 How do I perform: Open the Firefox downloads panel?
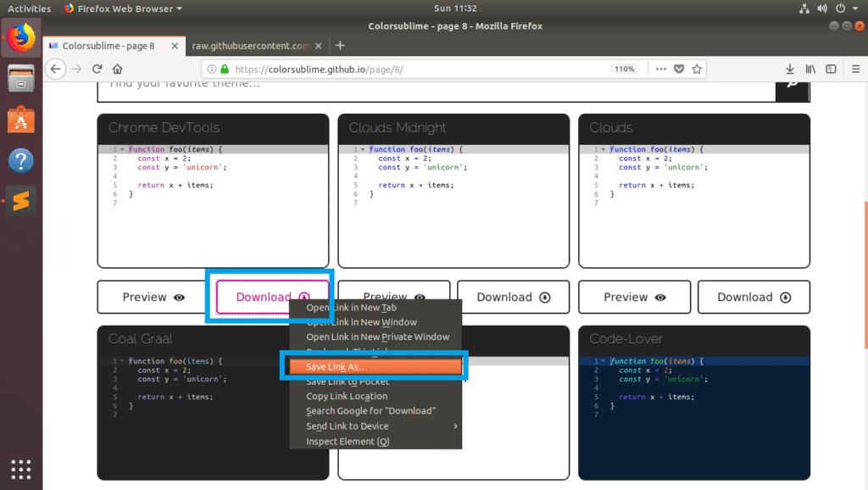790,69
